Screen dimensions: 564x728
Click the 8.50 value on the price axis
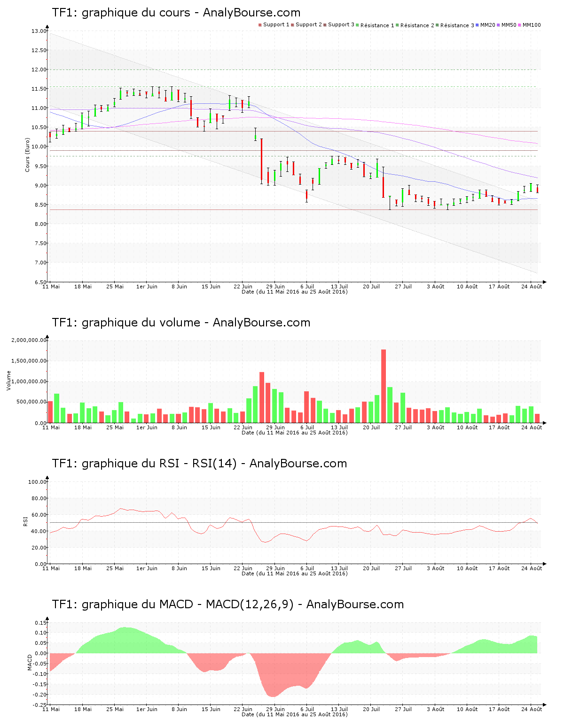click(x=40, y=205)
